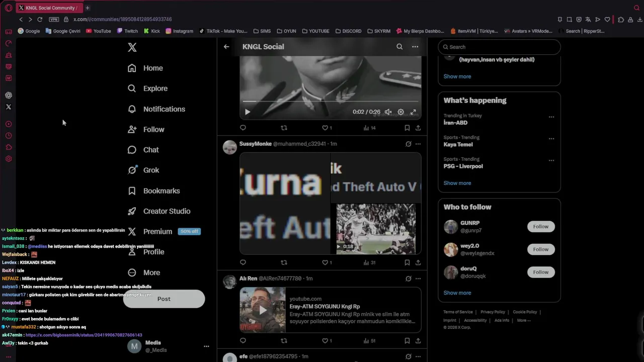Open the Opera menu logo
The width and height of the screenshot is (644, 362).
[9, 8]
